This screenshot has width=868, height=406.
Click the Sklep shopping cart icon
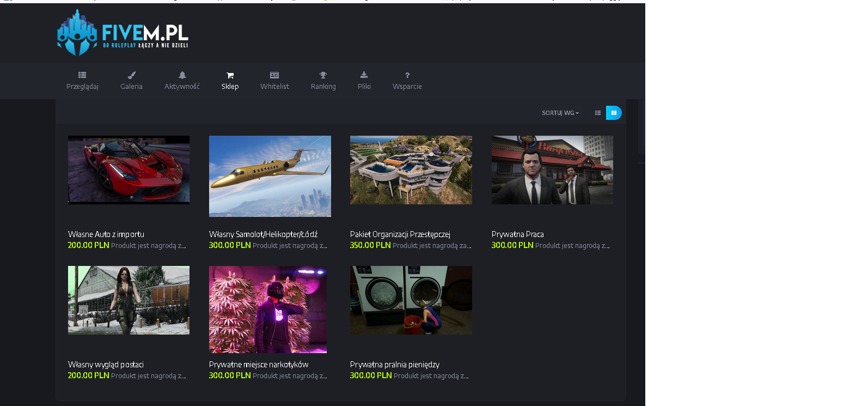[230, 75]
